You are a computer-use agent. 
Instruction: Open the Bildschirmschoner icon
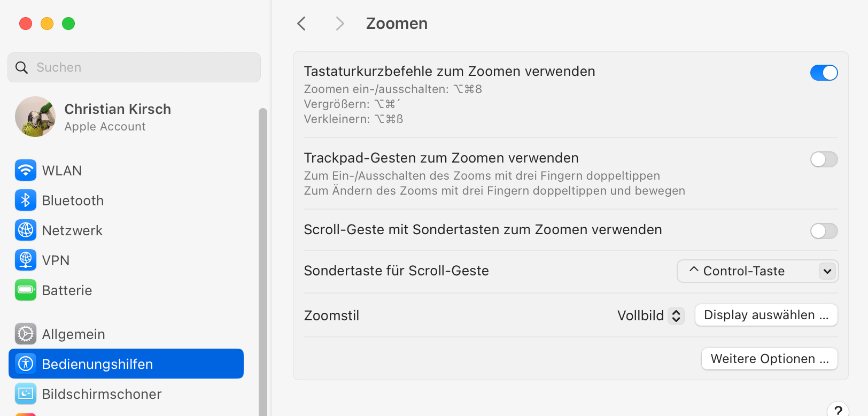point(26,394)
